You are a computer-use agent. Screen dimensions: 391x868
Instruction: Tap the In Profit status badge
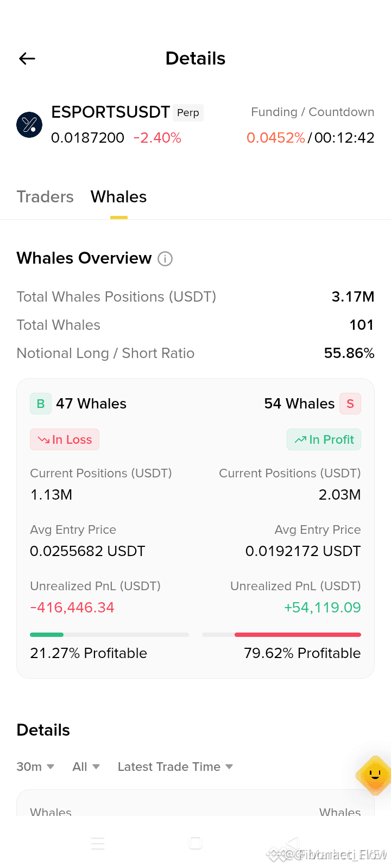324,439
